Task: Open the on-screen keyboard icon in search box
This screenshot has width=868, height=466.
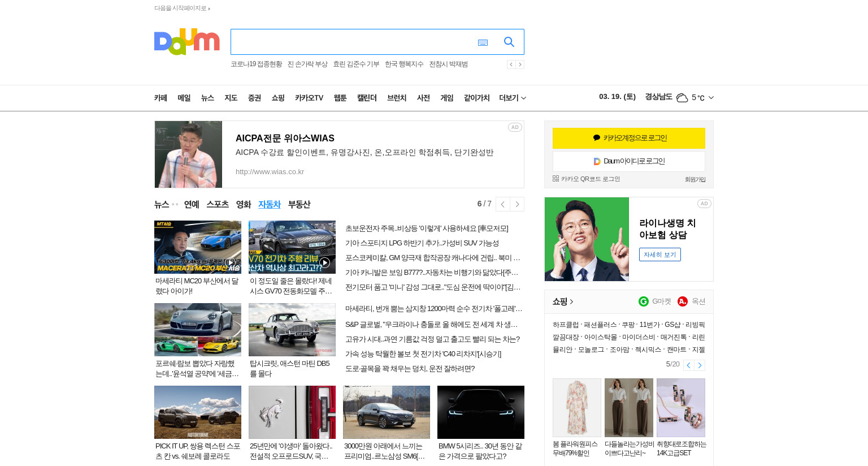Action: [483, 42]
